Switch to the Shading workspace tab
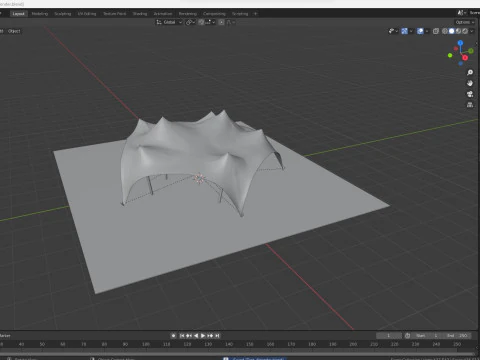This screenshot has width=480, height=360. pyautogui.click(x=140, y=14)
